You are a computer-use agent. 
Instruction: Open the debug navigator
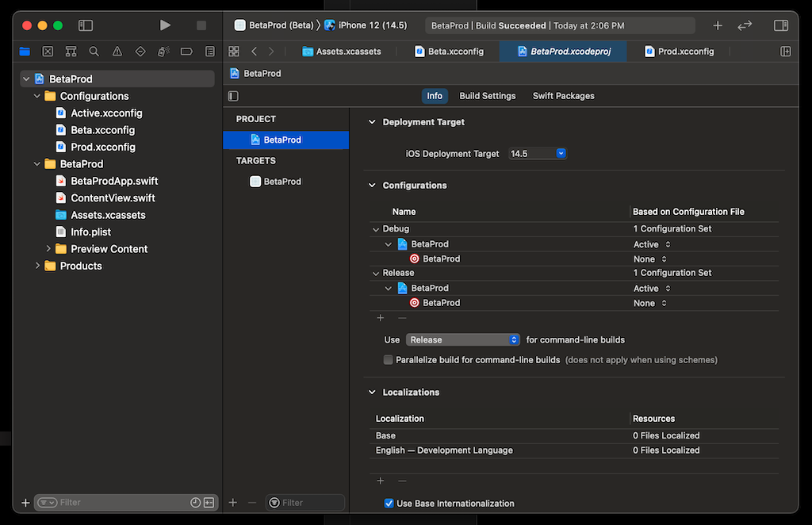coord(163,52)
